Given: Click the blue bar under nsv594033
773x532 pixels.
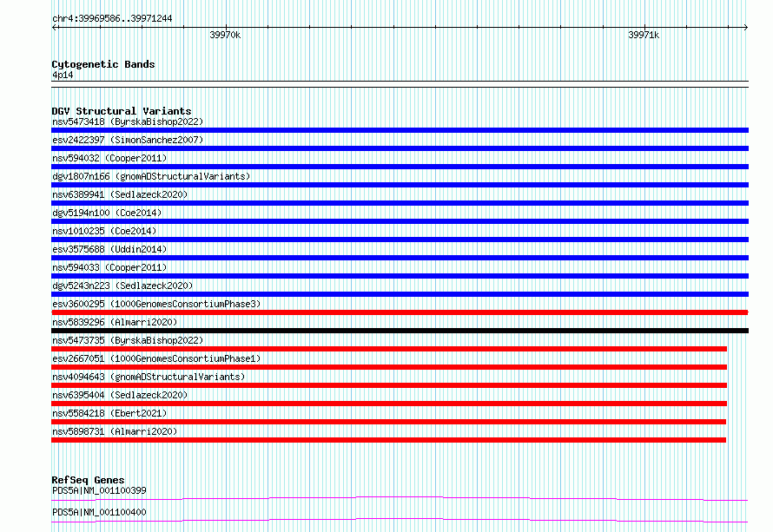Looking at the screenshot, I should tap(400, 276).
